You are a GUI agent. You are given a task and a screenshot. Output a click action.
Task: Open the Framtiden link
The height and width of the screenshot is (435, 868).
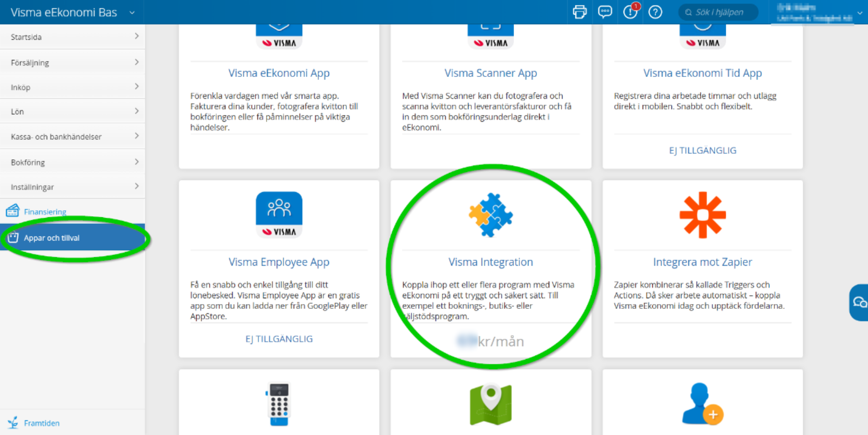[42, 423]
